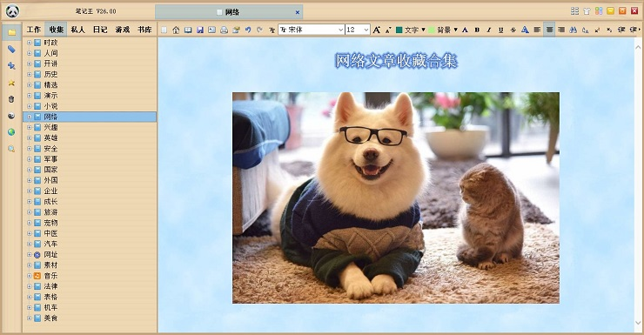Image resolution: width=644 pixels, height=335 pixels.
Task: Click the dog and cat picture
Action: (x=395, y=198)
